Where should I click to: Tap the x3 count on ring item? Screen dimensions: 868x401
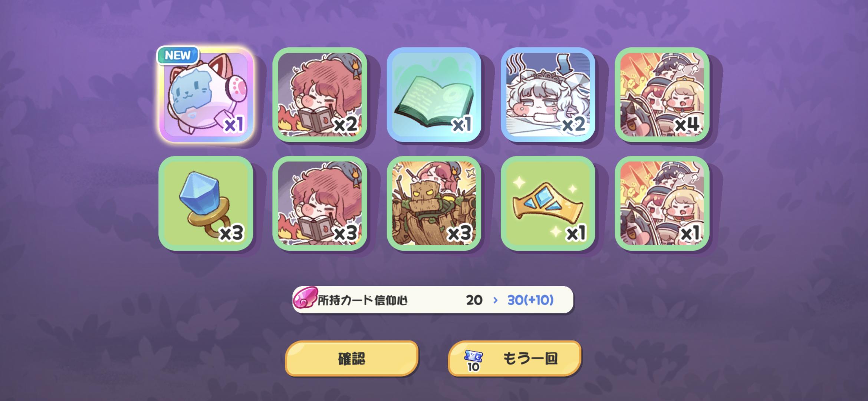click(232, 234)
